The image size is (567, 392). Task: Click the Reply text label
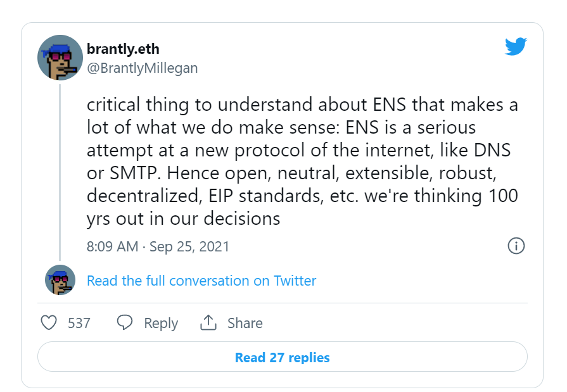tap(161, 323)
